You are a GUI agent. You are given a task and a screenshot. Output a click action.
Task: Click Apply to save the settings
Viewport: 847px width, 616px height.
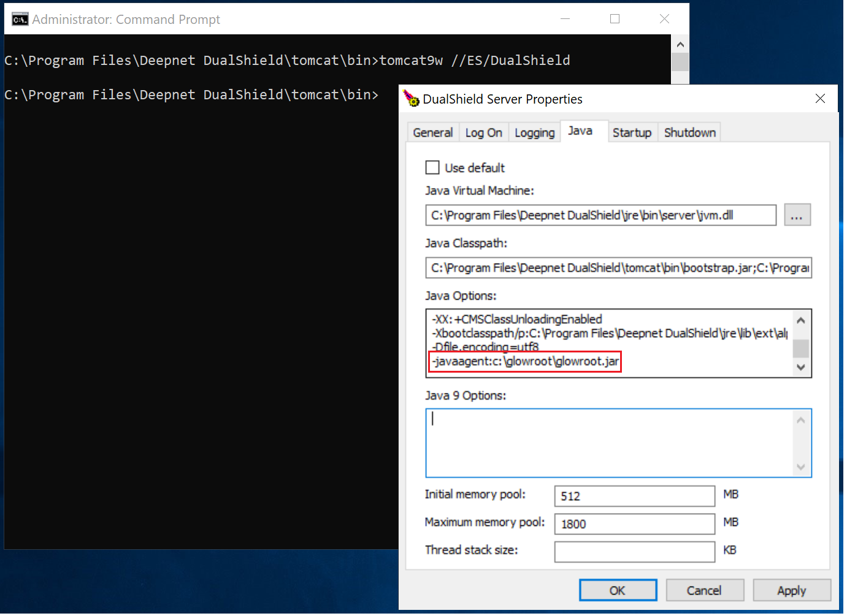point(791,591)
